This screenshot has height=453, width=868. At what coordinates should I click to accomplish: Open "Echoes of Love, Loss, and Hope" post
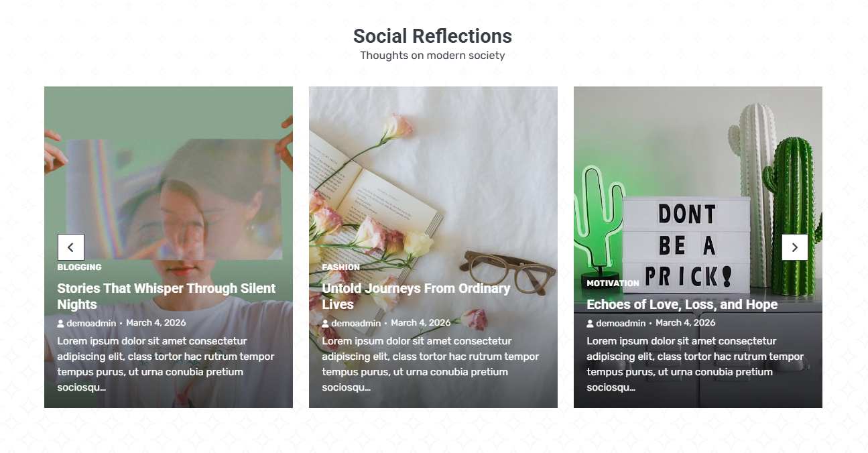pyautogui.click(x=682, y=304)
